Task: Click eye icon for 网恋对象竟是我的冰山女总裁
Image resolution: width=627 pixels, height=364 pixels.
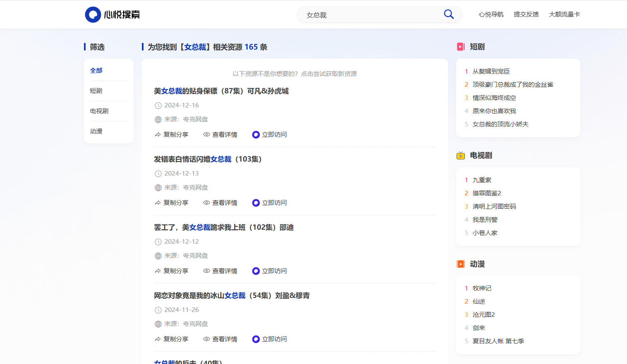Action: coord(206,339)
